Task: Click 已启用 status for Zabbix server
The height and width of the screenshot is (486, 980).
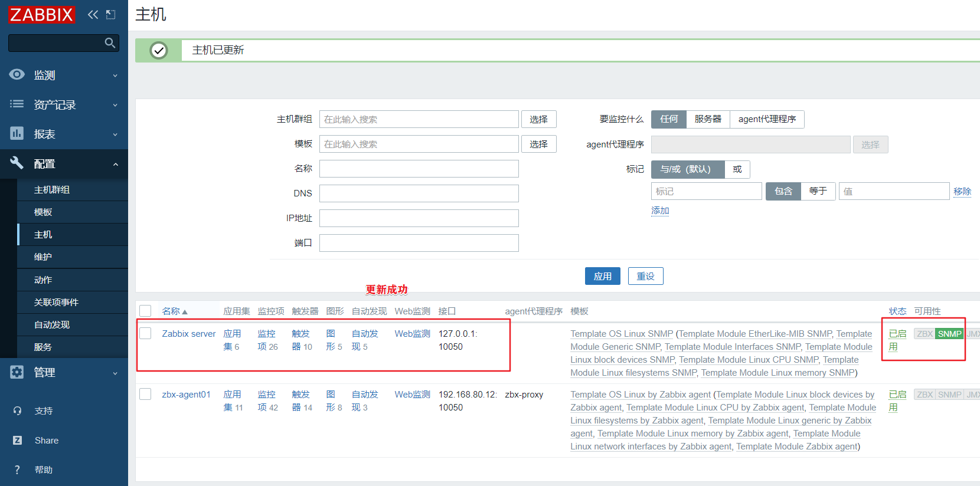Action: coord(897,340)
